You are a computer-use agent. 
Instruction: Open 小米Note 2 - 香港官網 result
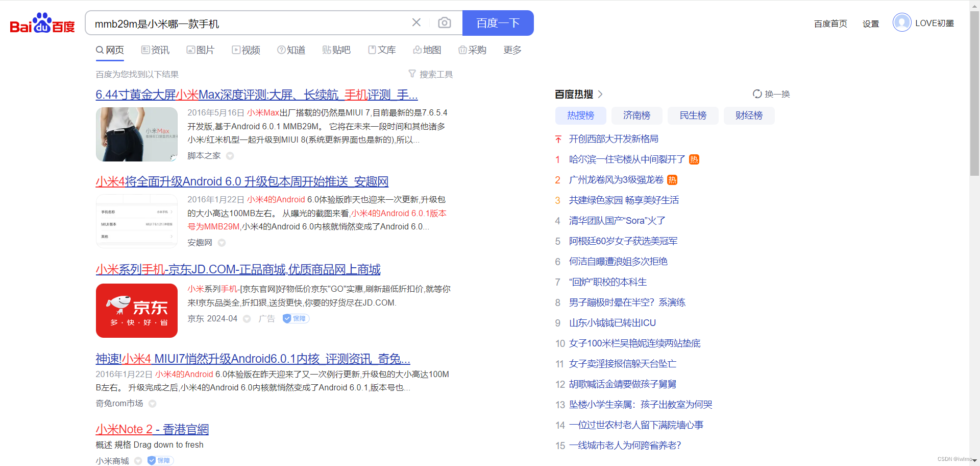[x=152, y=429]
